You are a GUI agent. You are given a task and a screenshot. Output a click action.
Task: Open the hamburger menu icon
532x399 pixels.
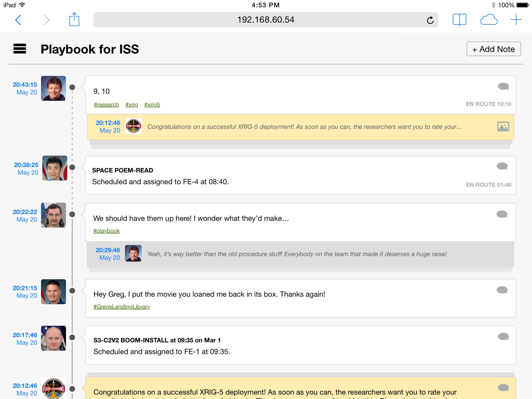tap(20, 49)
